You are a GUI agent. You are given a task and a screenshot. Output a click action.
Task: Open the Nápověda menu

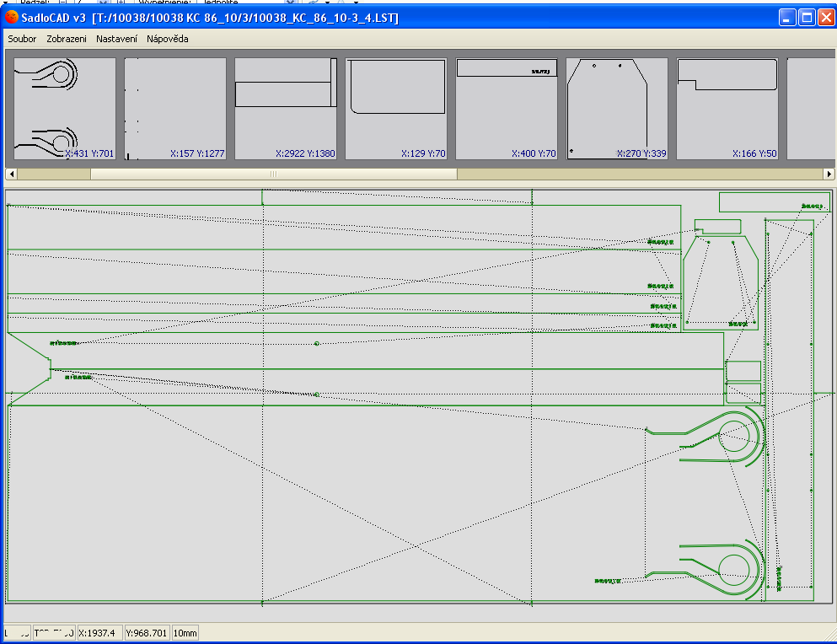coord(168,39)
